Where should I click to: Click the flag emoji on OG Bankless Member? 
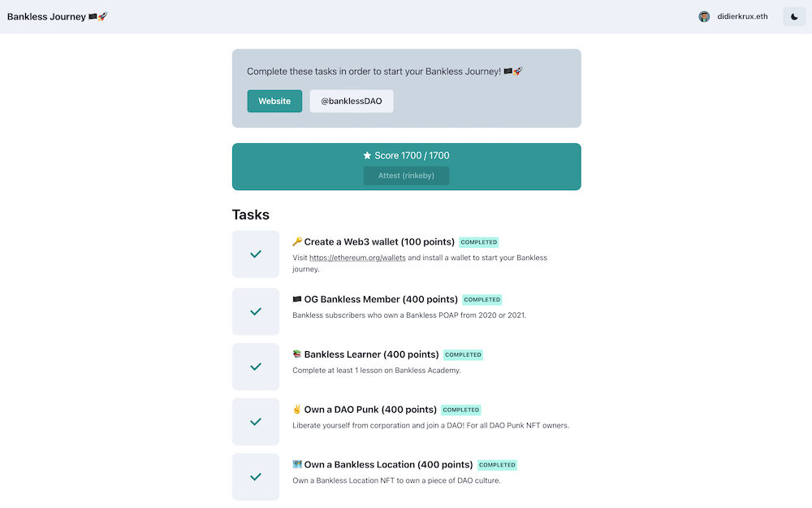coord(297,299)
